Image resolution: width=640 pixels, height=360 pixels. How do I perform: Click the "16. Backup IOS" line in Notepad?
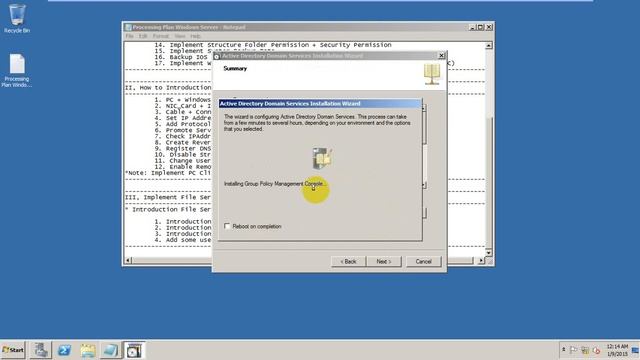181,57
